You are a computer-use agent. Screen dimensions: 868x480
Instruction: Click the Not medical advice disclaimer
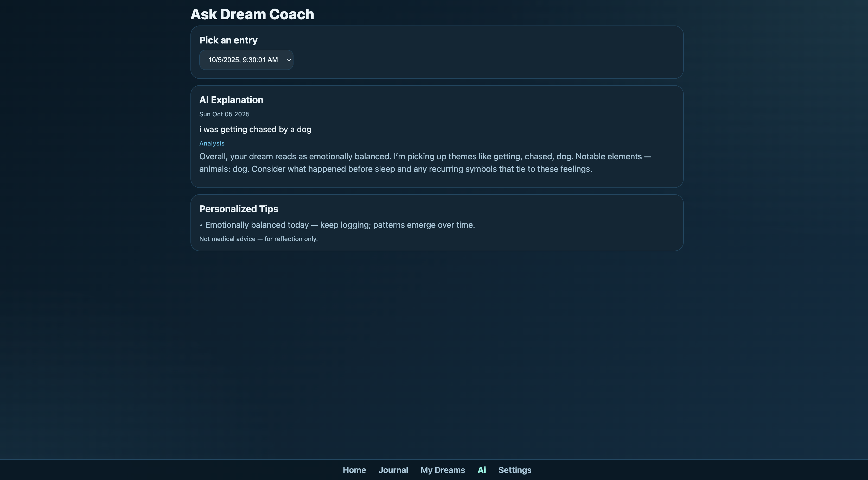click(258, 239)
